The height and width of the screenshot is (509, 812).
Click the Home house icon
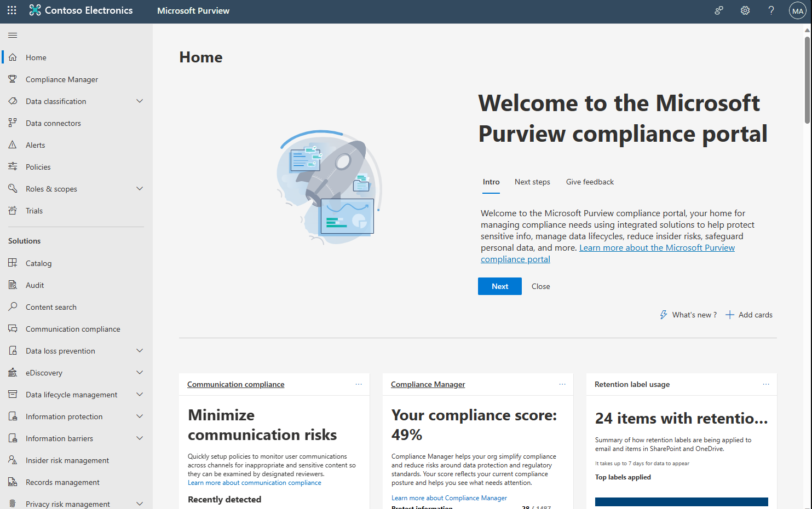[x=13, y=57]
